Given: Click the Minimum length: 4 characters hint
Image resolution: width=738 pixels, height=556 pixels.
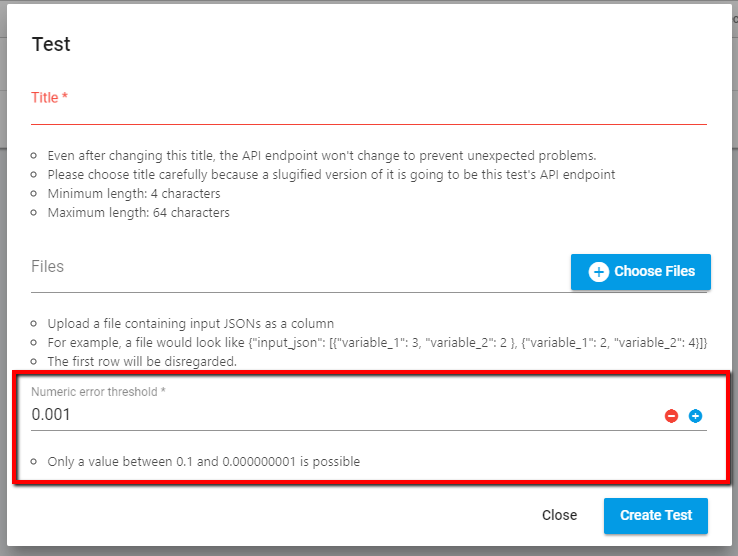Looking at the screenshot, I should 134,193.
